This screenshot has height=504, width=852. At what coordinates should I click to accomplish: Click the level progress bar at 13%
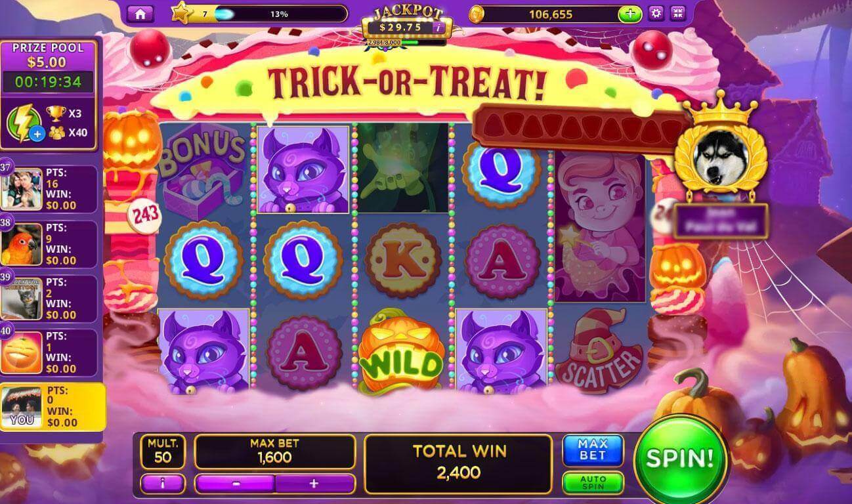tap(280, 14)
